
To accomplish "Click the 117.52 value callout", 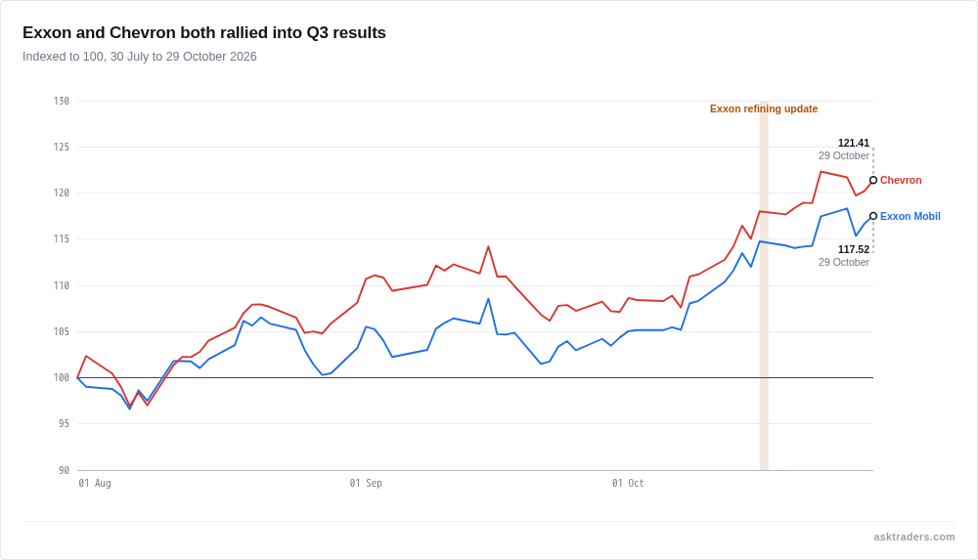I will [853, 249].
